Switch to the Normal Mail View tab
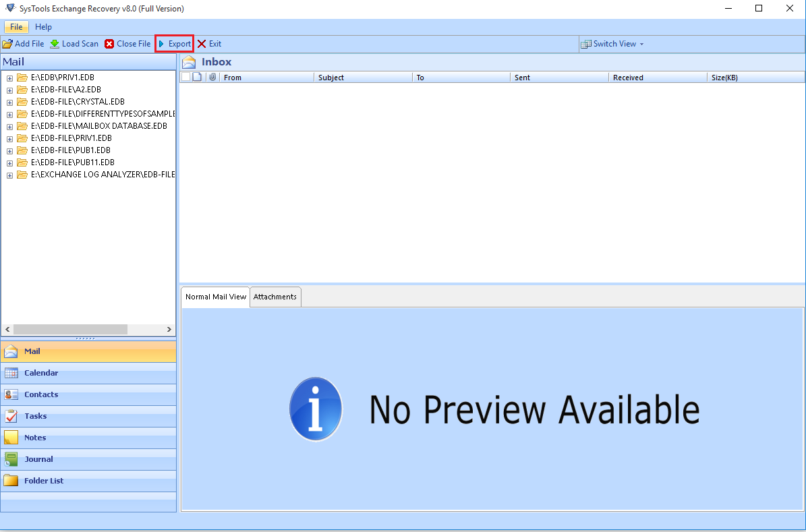The width and height of the screenshot is (806, 532). click(216, 297)
